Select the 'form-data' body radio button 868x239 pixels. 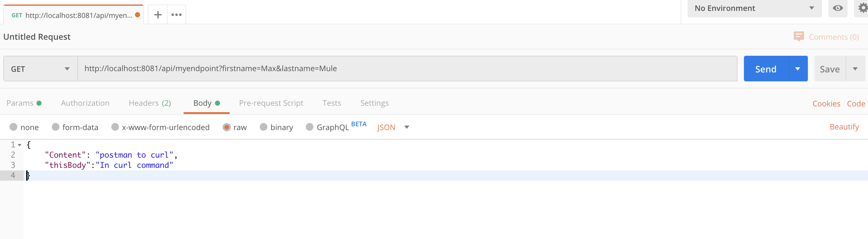click(x=56, y=127)
